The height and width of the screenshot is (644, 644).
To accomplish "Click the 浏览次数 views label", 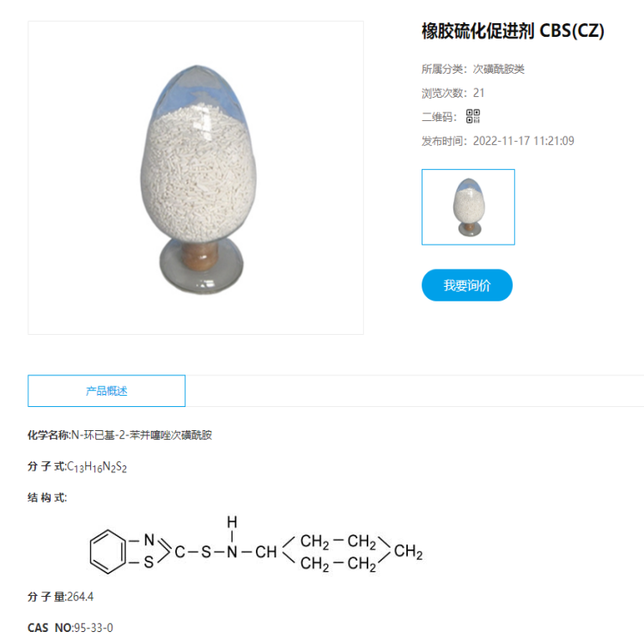I will pos(444,94).
